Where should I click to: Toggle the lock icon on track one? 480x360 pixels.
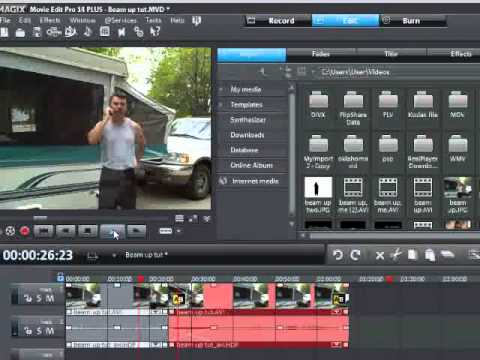click(x=28, y=298)
